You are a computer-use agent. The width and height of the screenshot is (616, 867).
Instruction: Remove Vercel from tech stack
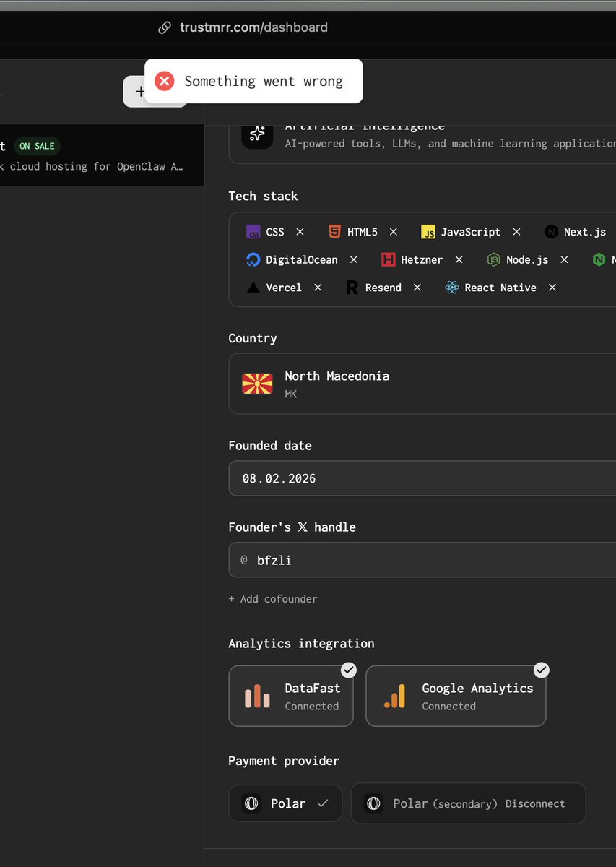pos(318,288)
